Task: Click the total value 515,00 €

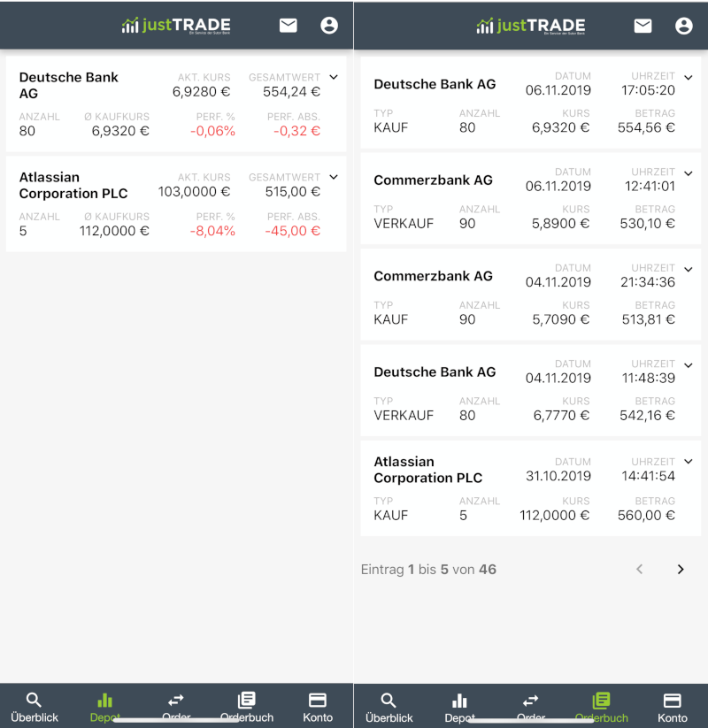Action: point(293,191)
